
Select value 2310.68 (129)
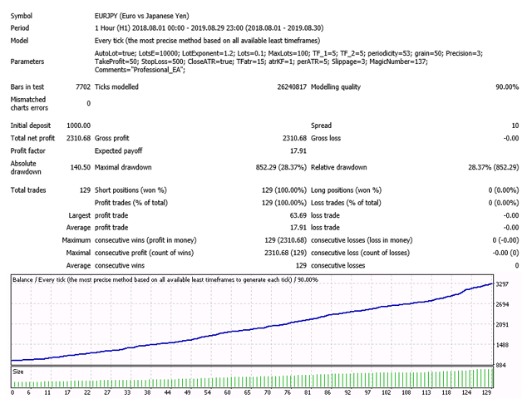point(286,253)
